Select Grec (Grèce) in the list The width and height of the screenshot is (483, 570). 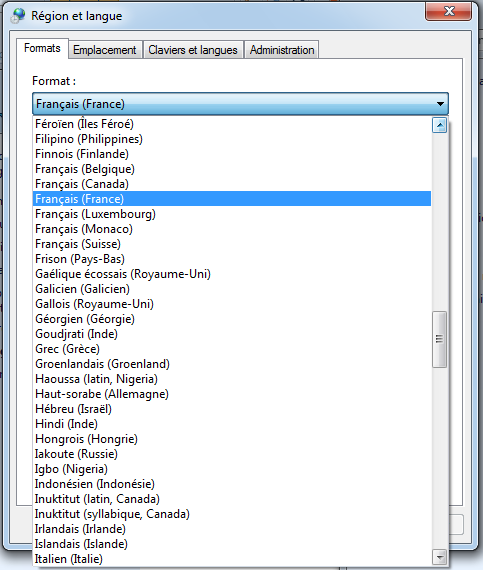(232, 349)
